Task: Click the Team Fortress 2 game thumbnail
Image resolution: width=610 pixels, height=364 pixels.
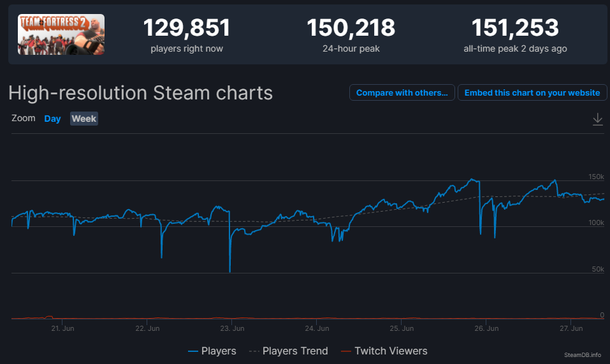Action: click(61, 34)
